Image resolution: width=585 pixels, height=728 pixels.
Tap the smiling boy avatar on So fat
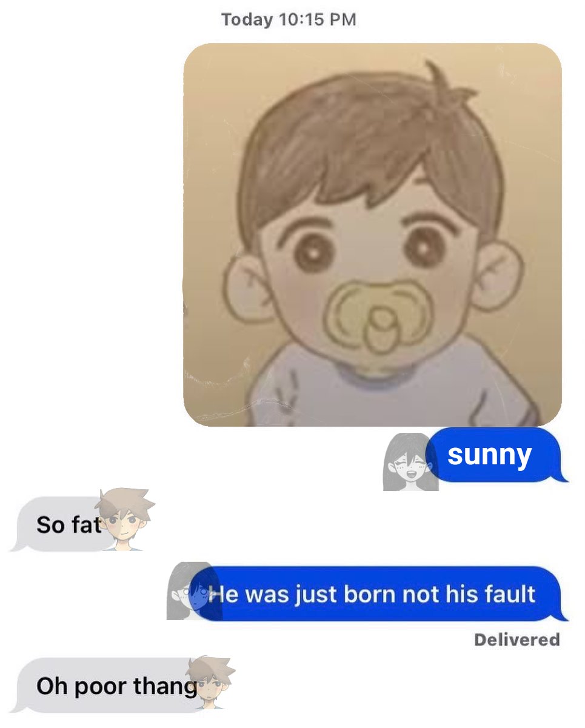[x=125, y=519]
